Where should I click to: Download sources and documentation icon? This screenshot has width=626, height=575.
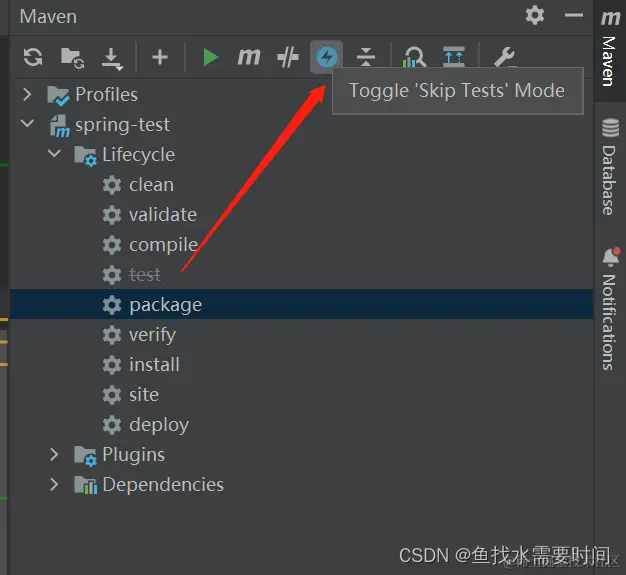pyautogui.click(x=111, y=59)
